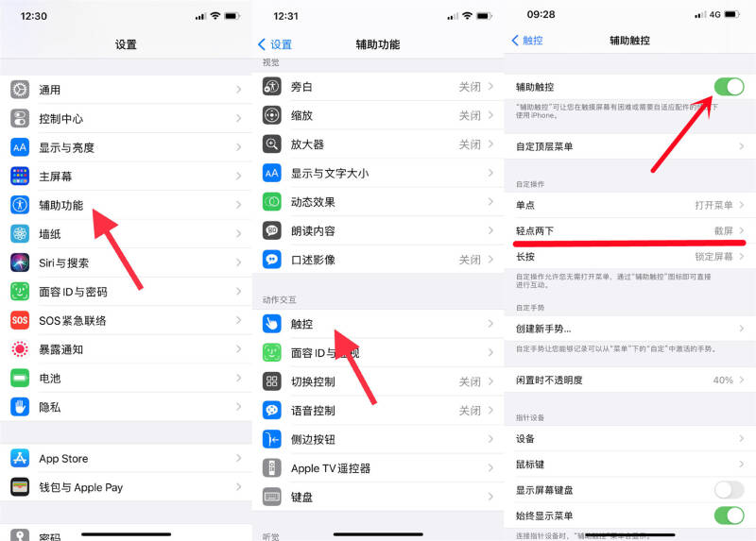Open the 动态效果 menu row

tap(378, 202)
